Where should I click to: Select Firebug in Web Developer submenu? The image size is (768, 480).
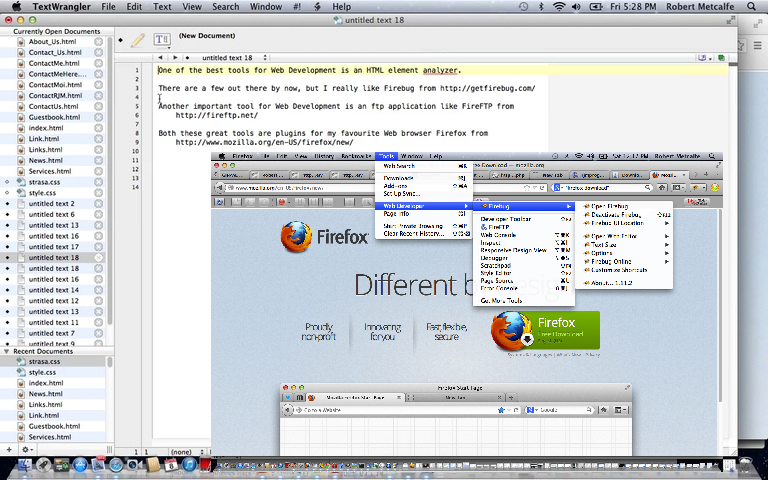pos(524,206)
